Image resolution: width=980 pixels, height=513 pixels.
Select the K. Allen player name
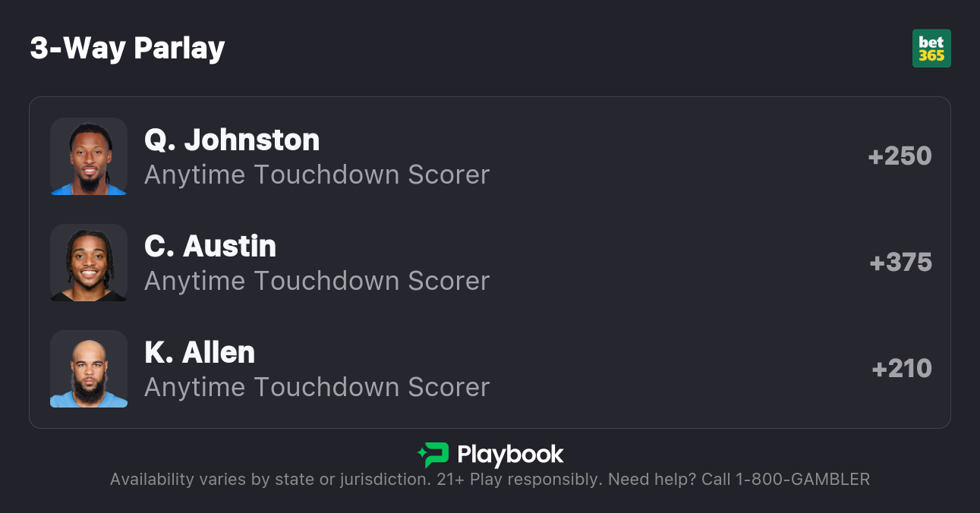[200, 352]
